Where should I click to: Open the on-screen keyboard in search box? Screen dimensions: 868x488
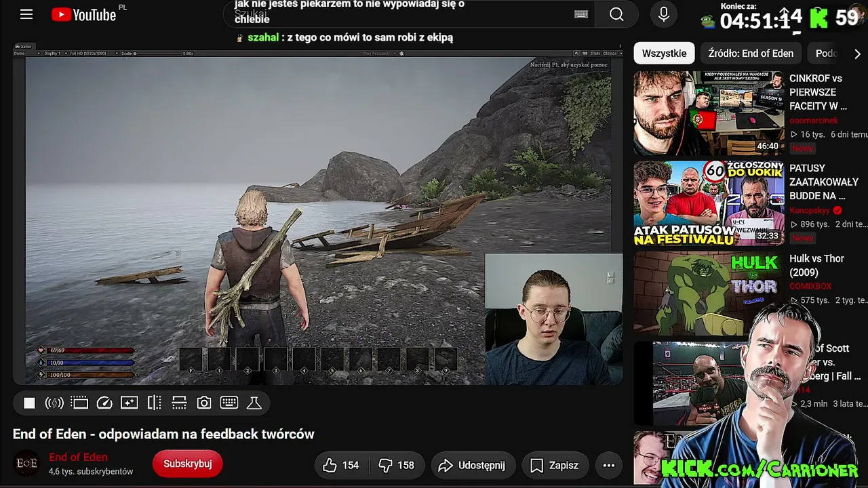pos(581,14)
